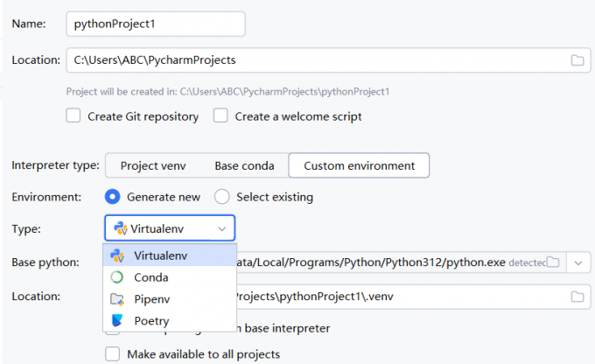Browse folder icon for project Location
This screenshot has height=364, width=595.
pyautogui.click(x=577, y=60)
